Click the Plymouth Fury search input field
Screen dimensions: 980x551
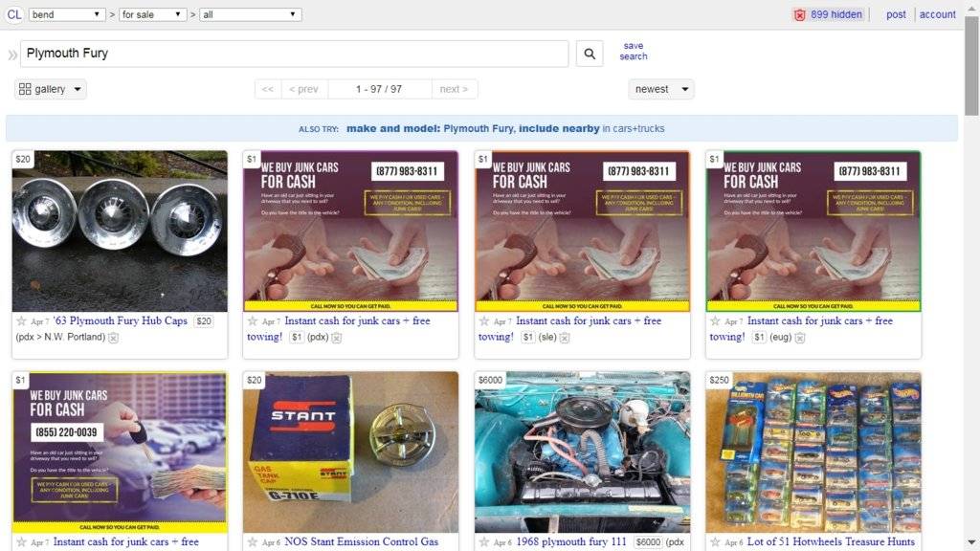coord(295,54)
